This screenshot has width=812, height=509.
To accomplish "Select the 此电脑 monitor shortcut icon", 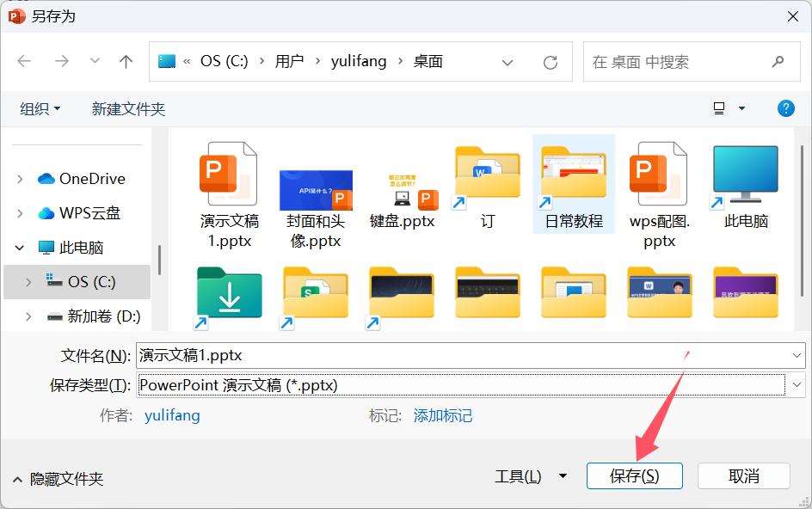I will coord(745,176).
